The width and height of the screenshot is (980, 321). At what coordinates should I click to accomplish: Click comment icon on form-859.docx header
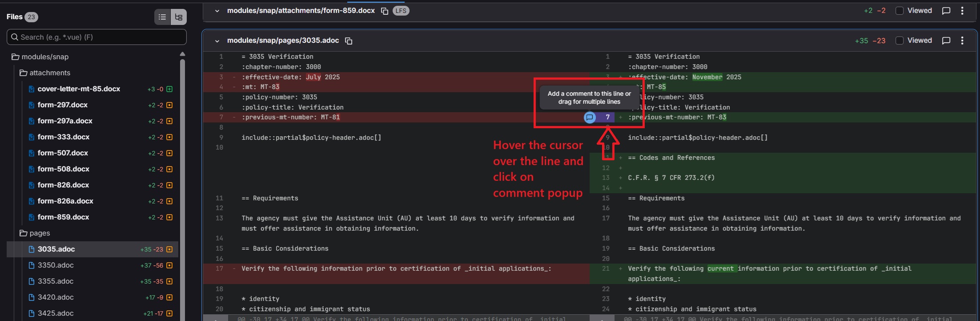tap(946, 11)
